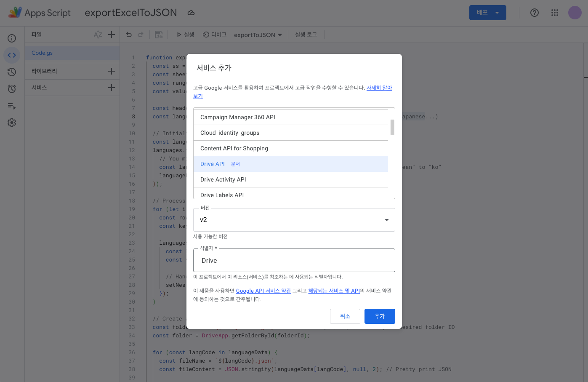
Task: Click the 파일 section header
Action: (37, 35)
